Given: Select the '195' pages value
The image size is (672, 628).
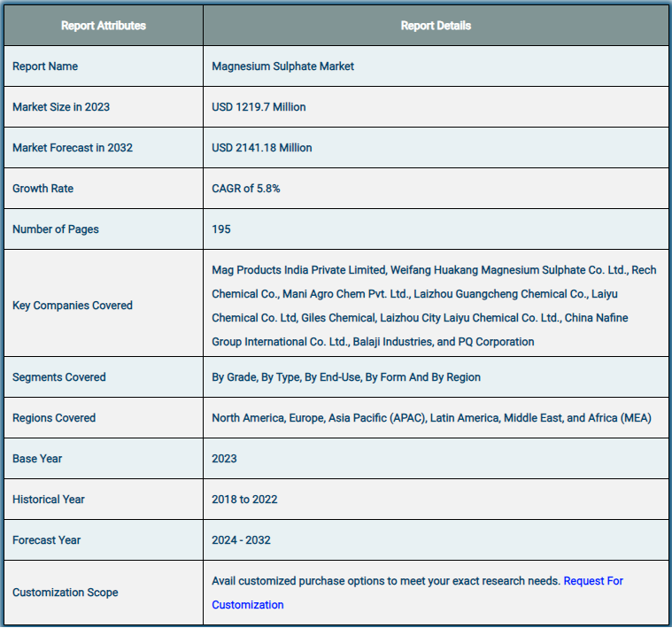Looking at the screenshot, I should point(221,229).
